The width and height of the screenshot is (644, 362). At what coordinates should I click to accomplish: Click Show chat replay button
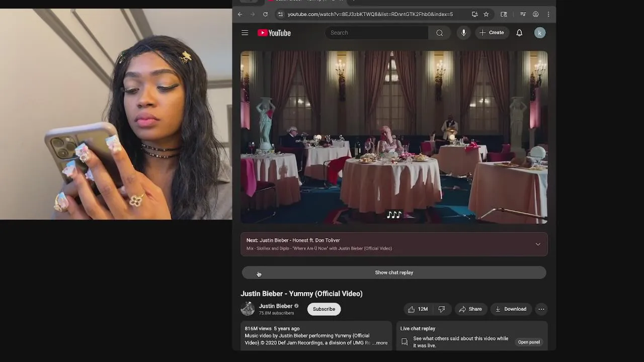[x=394, y=273]
